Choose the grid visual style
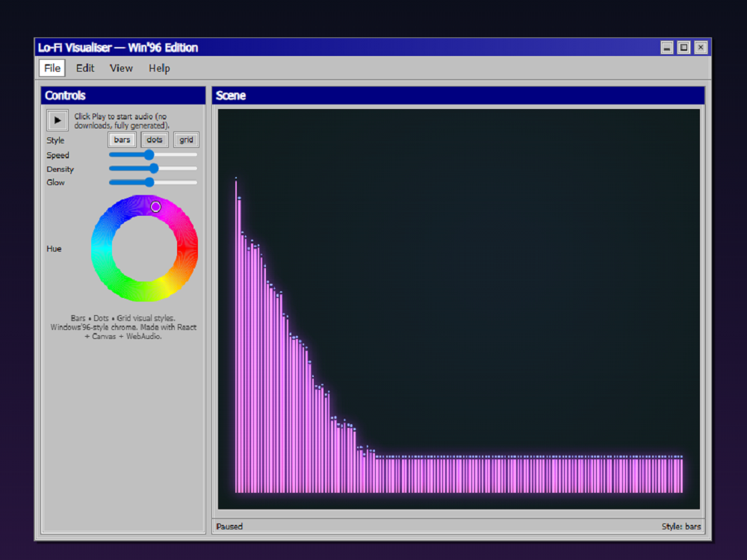 [x=186, y=140]
